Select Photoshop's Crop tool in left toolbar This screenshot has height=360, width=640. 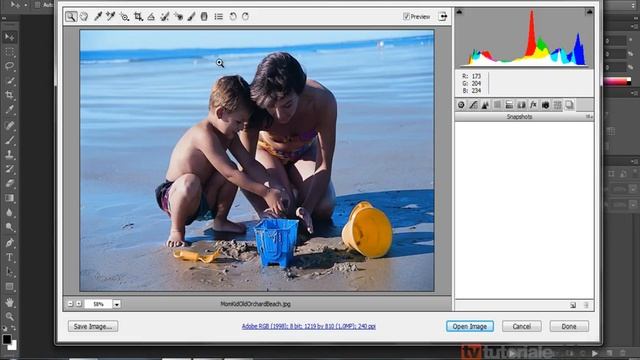pos(10,95)
